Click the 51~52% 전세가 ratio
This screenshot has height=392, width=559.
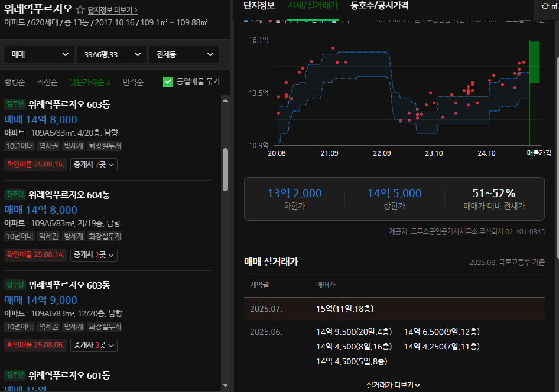coord(494,193)
